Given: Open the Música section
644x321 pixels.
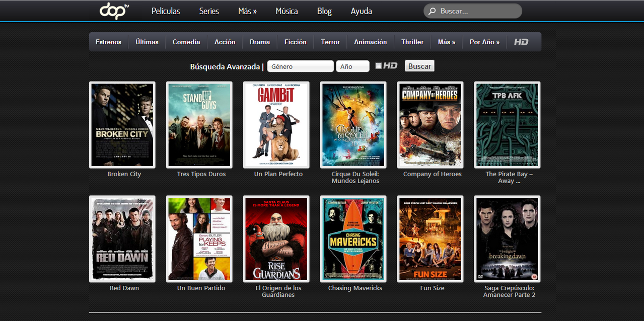Looking at the screenshot, I should click(x=287, y=11).
